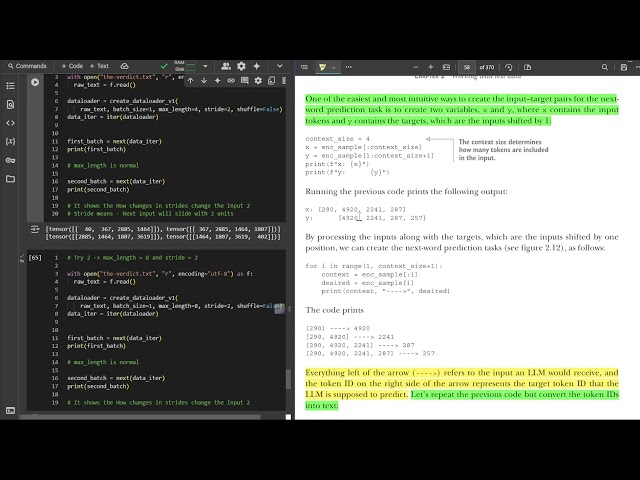Toggle the PDF contents sidebar icon
Image resolution: width=640 pixels, height=480 pixels.
tap(304, 67)
